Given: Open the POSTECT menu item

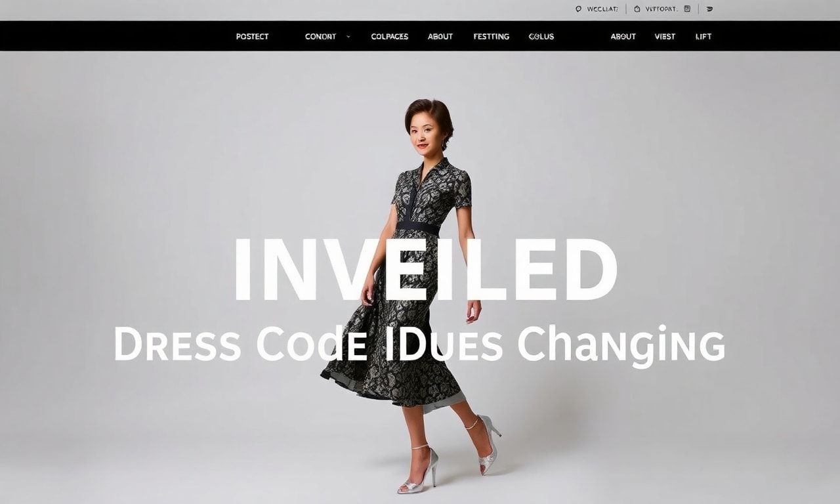Looking at the screenshot, I should click(x=253, y=37).
